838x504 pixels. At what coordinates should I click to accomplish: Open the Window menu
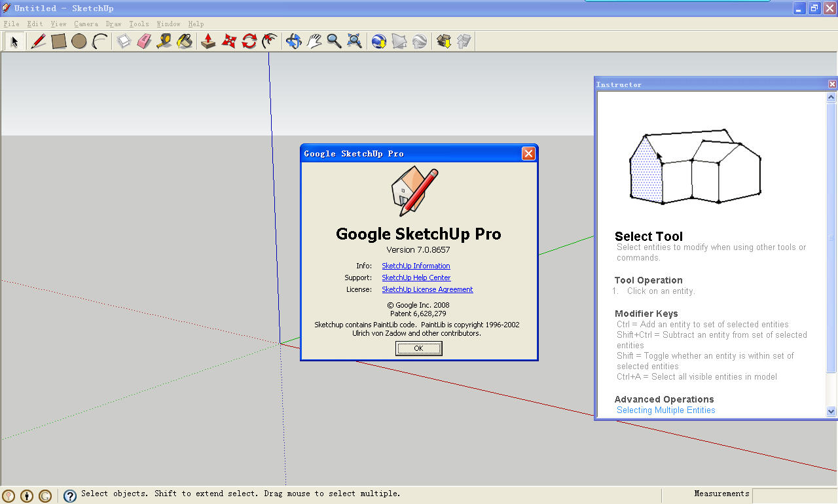(168, 24)
